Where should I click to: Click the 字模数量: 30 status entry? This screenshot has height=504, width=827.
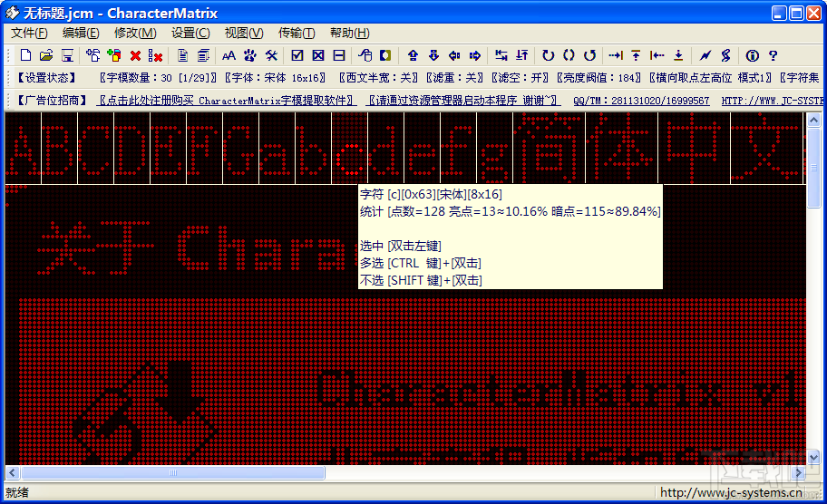pos(158,78)
